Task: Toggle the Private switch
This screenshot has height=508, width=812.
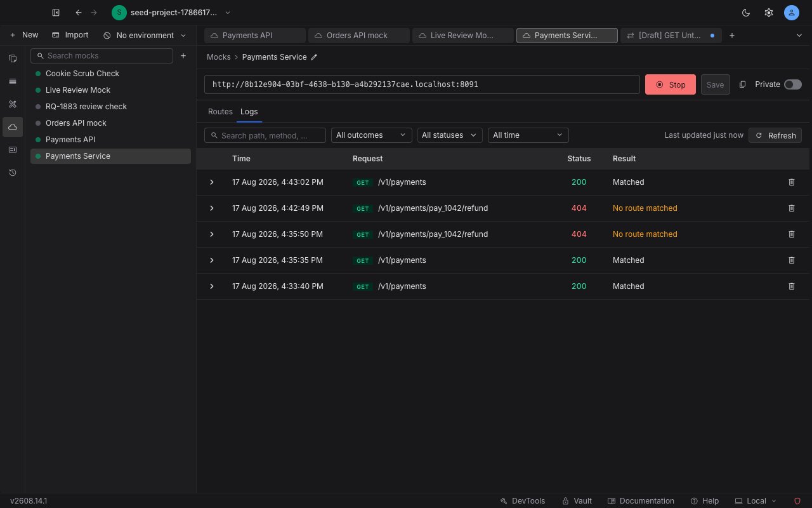Action: click(x=793, y=84)
